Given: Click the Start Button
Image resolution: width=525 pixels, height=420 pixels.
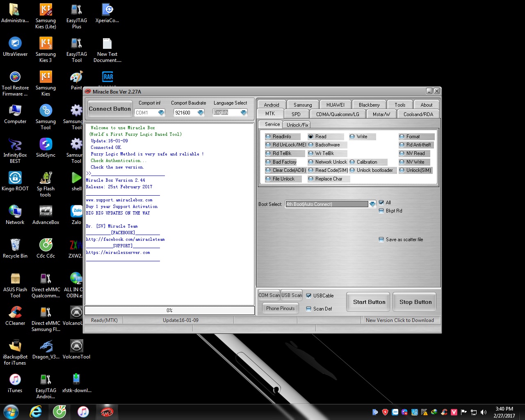Looking at the screenshot, I should tap(369, 302).
